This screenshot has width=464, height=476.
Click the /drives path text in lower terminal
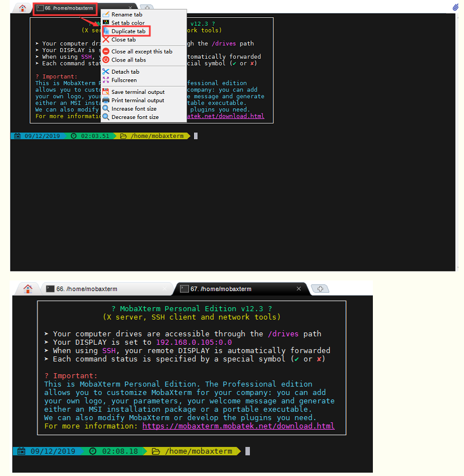point(283,334)
